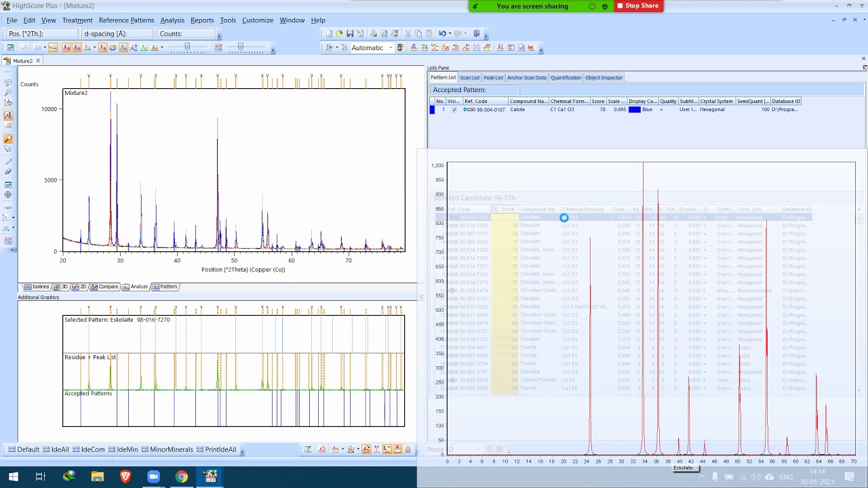Click the Cut scissors icon in toolbar
The image size is (868, 488).
click(x=408, y=33)
